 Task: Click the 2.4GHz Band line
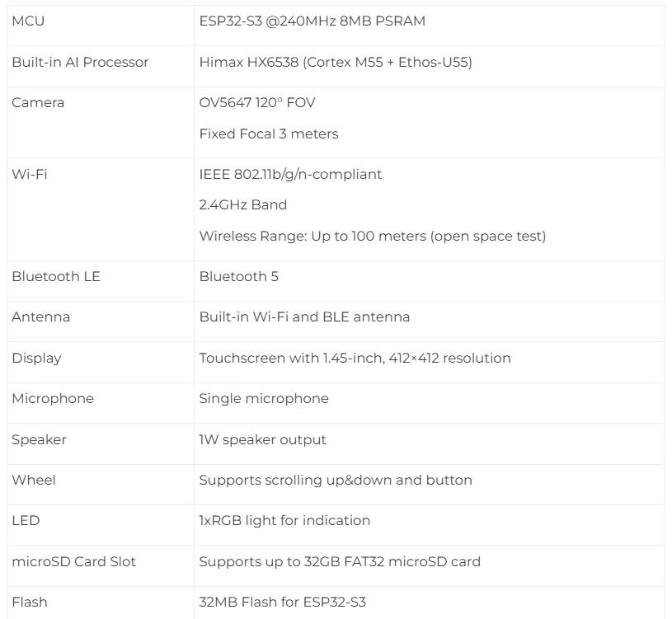[x=243, y=204]
